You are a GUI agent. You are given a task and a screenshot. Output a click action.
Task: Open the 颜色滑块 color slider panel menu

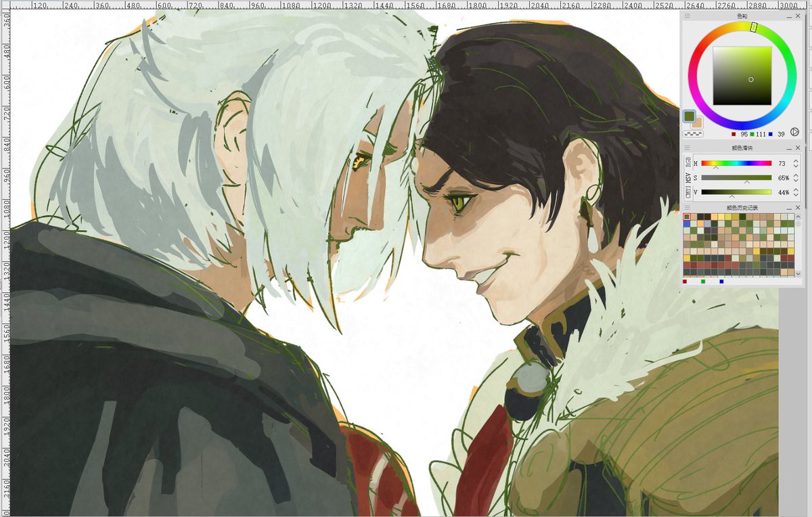[687, 148]
